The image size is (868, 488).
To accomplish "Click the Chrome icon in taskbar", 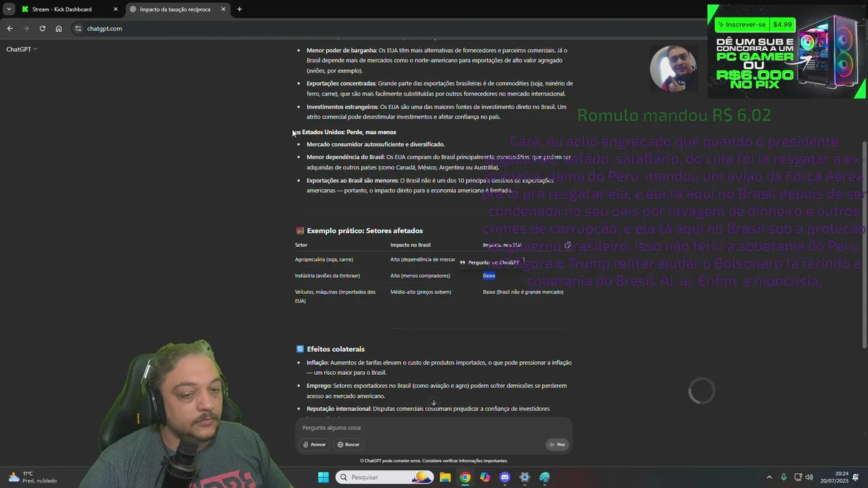I will point(465,477).
